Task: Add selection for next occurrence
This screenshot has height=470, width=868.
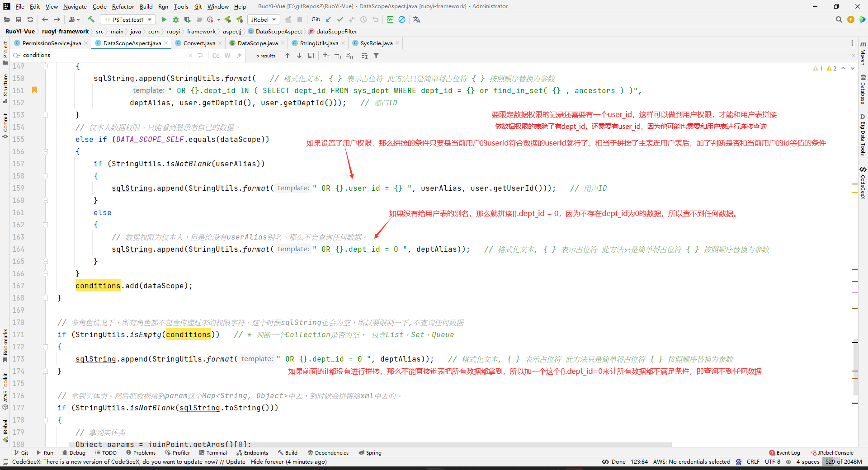Action: (326, 56)
